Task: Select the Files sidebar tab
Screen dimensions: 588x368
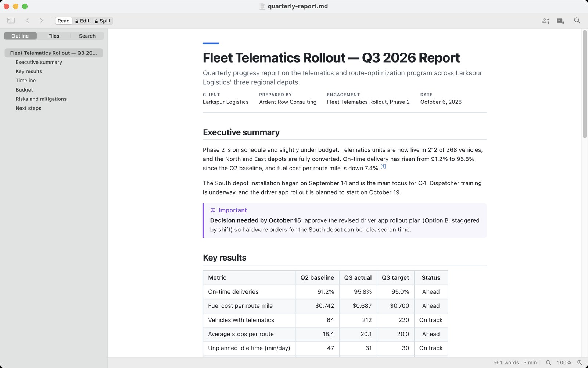Action: pos(54,36)
